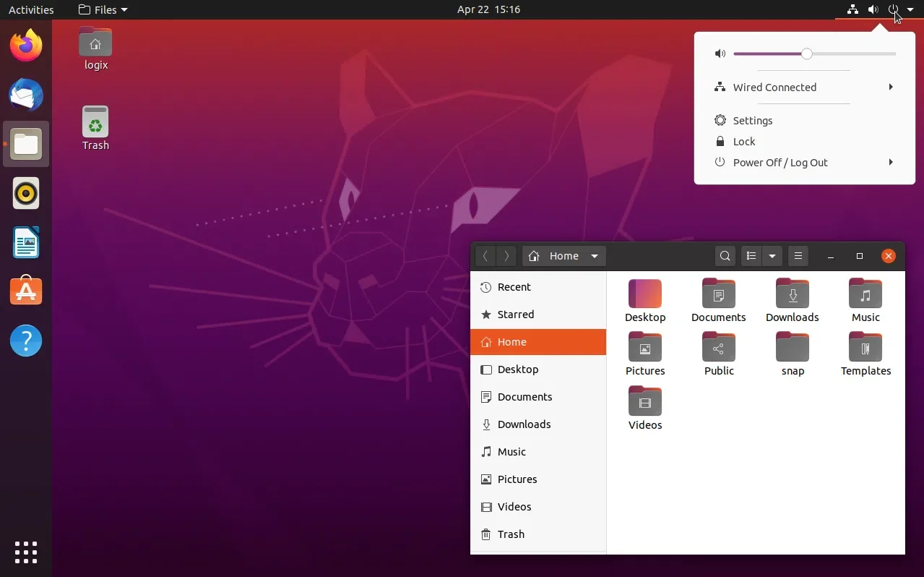This screenshot has width=924, height=577.
Task: Click the volume icon in top bar
Action: point(873,9)
